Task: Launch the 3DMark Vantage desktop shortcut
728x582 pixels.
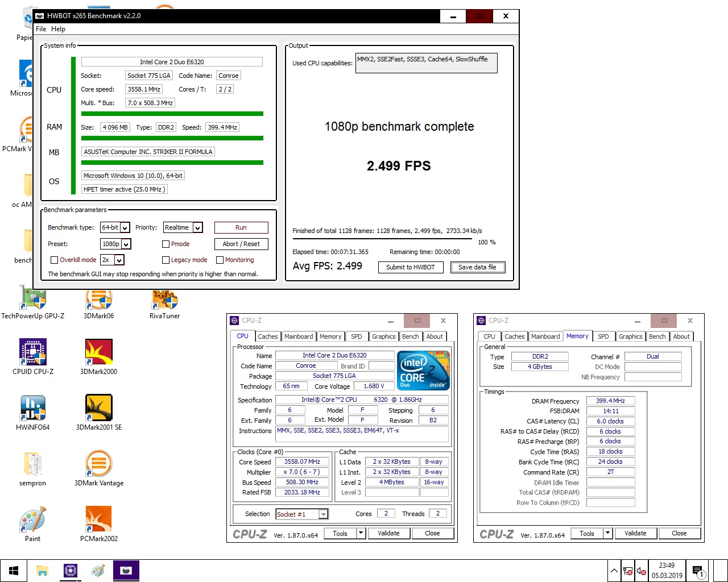Action: pyautogui.click(x=98, y=468)
